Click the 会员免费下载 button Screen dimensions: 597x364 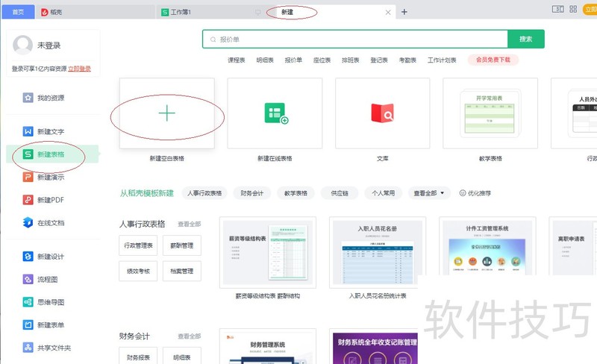(x=493, y=60)
